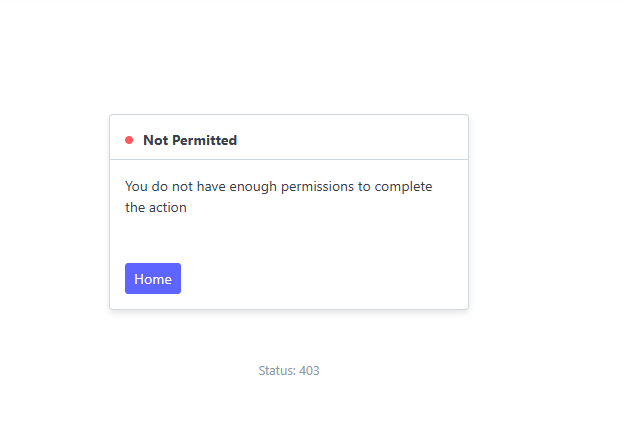Click empty card space right of Home
The image size is (626, 422).
pyautogui.click(x=320, y=279)
